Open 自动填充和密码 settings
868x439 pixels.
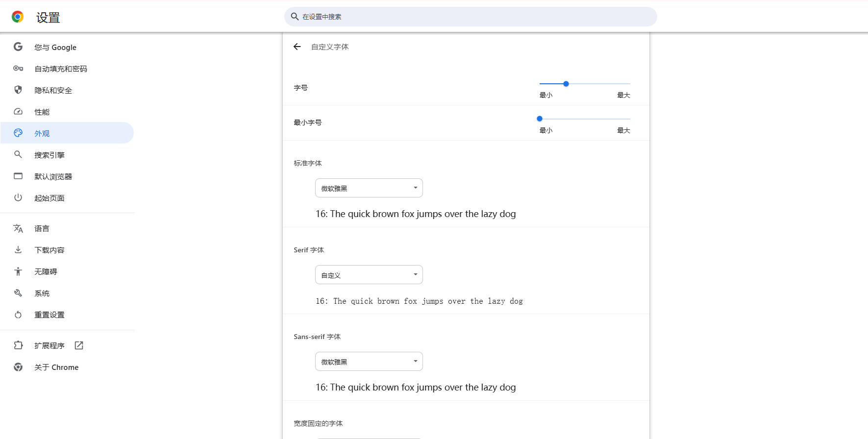pos(67,69)
